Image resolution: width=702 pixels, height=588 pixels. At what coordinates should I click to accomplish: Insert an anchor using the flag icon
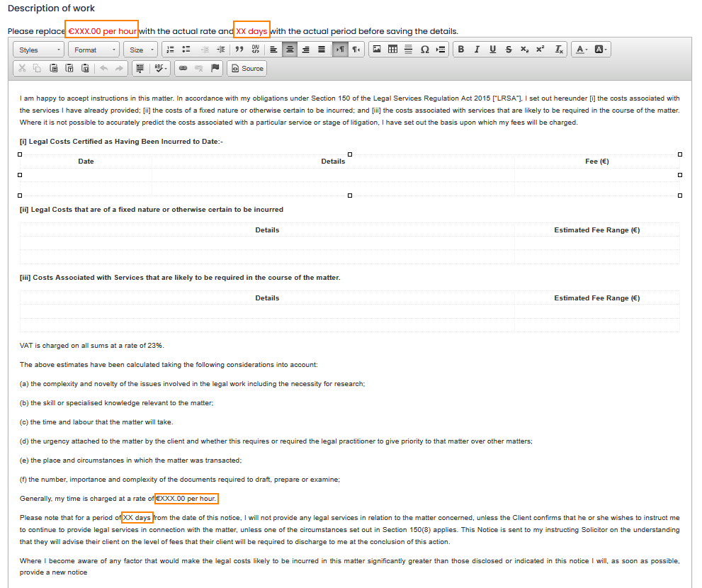point(215,69)
